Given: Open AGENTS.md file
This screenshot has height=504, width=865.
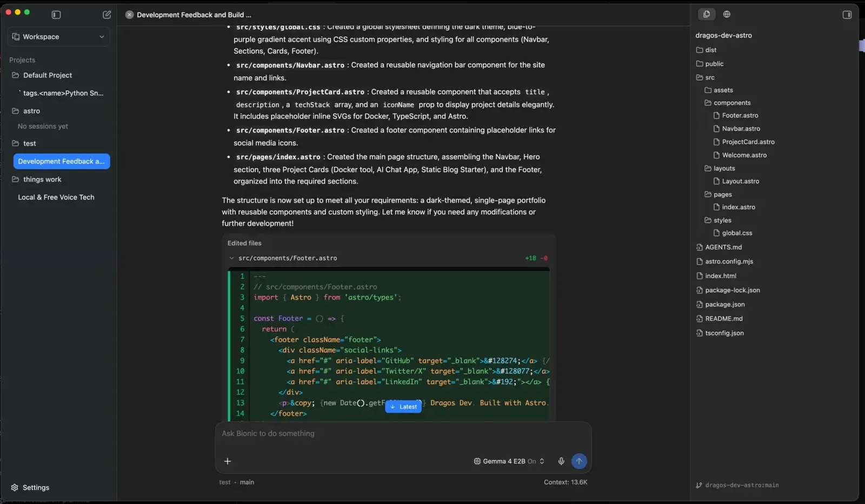Looking at the screenshot, I should 719,247.
